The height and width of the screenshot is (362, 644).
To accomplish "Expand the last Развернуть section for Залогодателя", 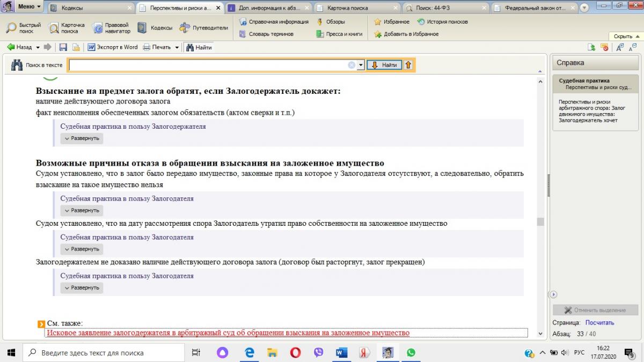I will click(x=82, y=287).
